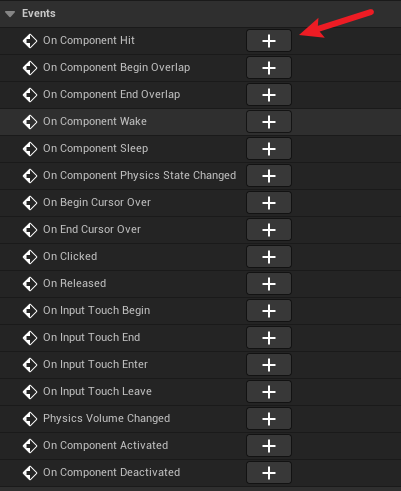Select the On Released event icon
The width and height of the screenshot is (401, 491).
coord(30,284)
